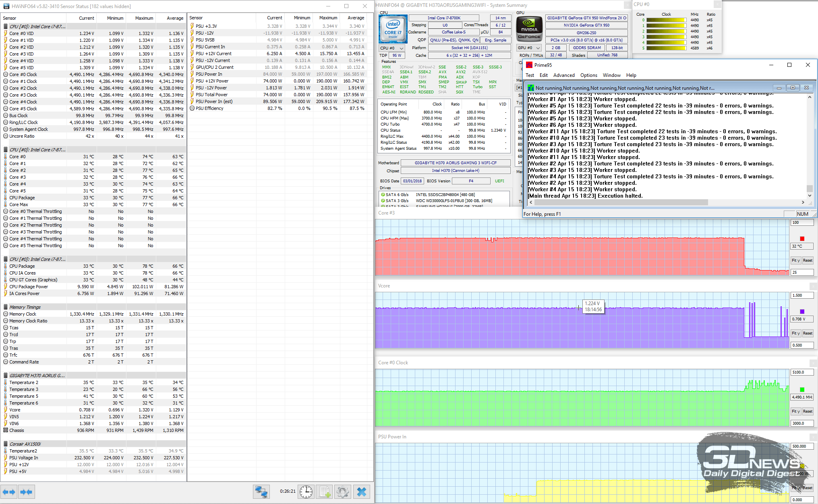The image size is (818, 504).
Task: Open the Help menu in Prime95
Action: point(631,75)
